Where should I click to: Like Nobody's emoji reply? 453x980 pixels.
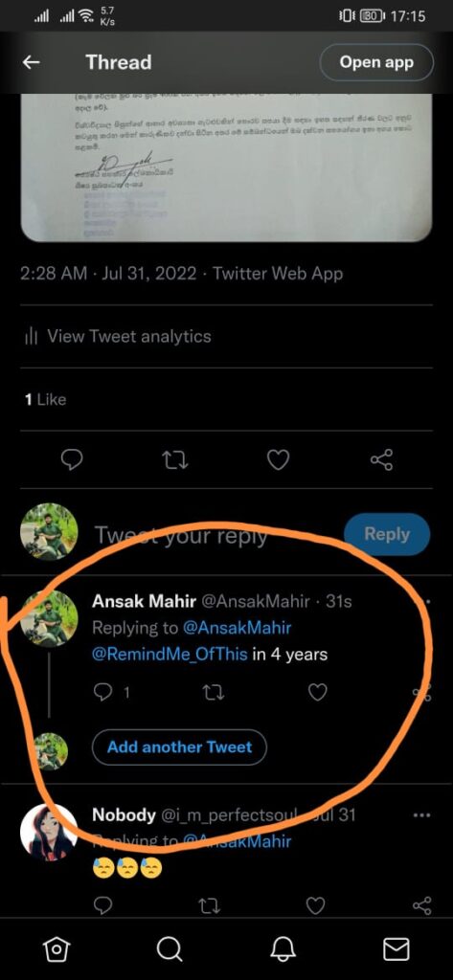click(316, 905)
